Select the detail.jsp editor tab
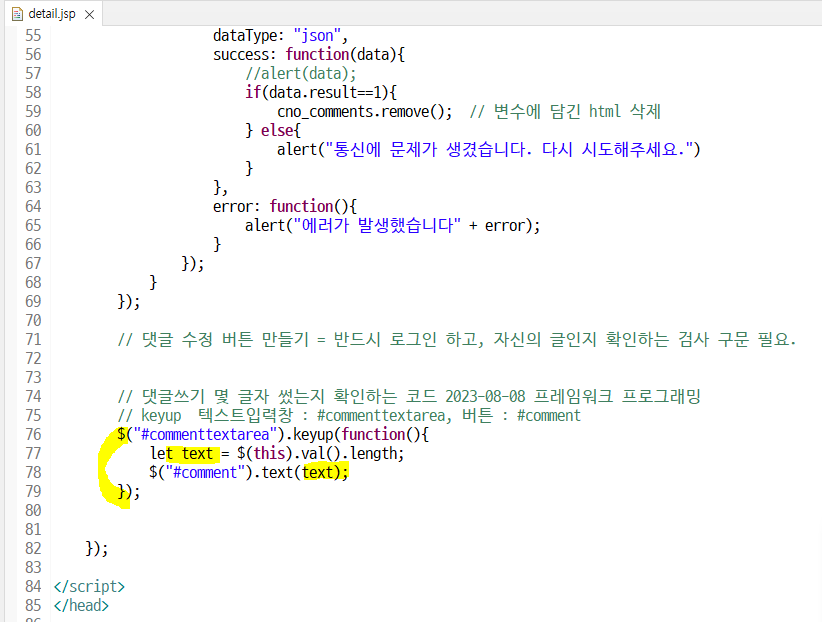This screenshot has width=822, height=622. [52, 14]
